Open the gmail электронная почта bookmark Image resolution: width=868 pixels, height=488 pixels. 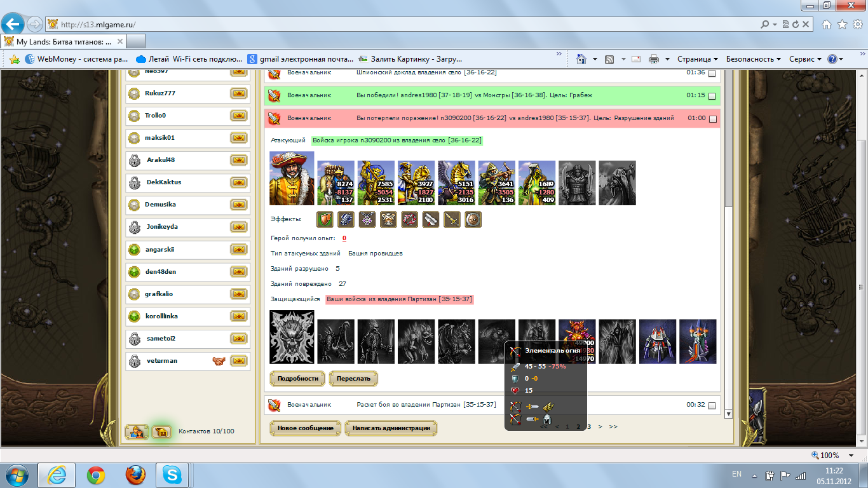click(x=301, y=59)
